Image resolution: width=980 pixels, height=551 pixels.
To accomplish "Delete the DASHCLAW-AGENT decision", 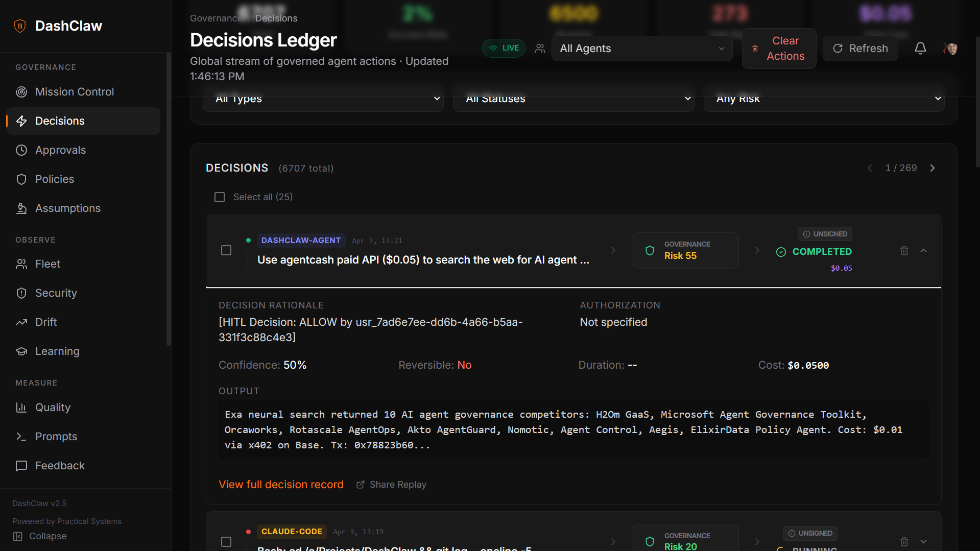I will point(904,251).
